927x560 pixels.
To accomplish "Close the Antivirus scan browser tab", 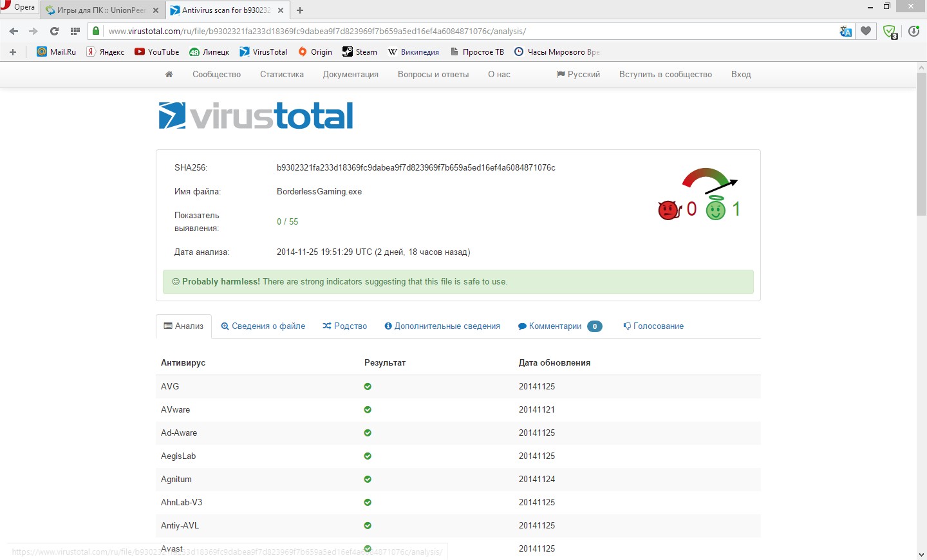I will click(279, 10).
